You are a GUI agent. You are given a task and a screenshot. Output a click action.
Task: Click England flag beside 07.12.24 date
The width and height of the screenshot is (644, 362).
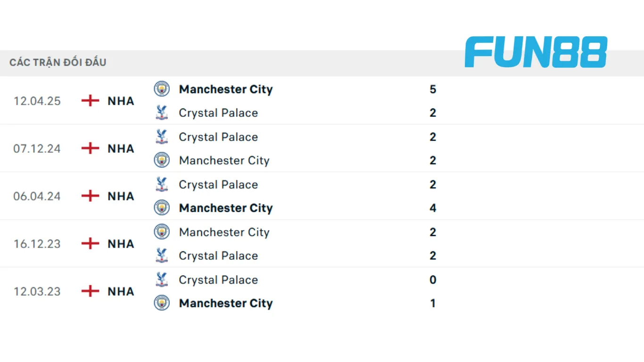tap(90, 148)
